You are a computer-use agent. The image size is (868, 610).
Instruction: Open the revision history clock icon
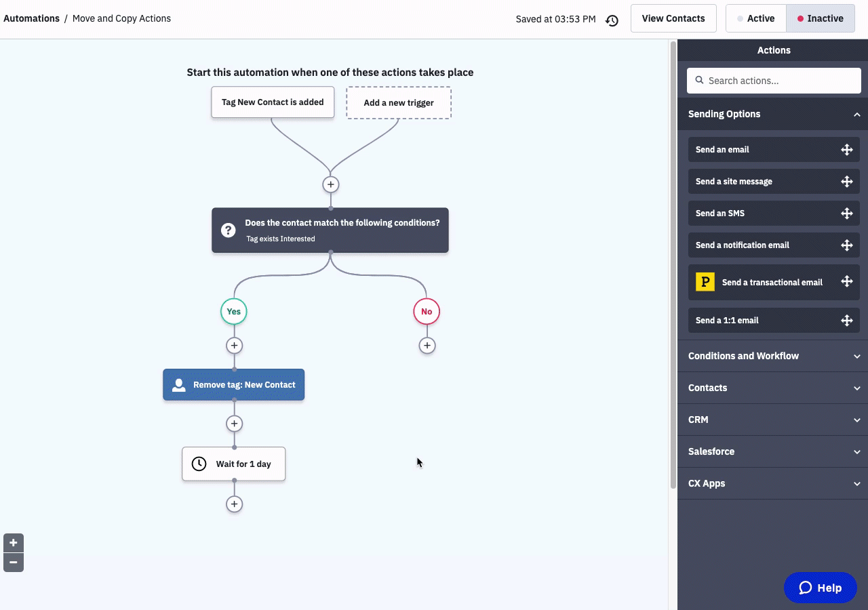coord(612,20)
